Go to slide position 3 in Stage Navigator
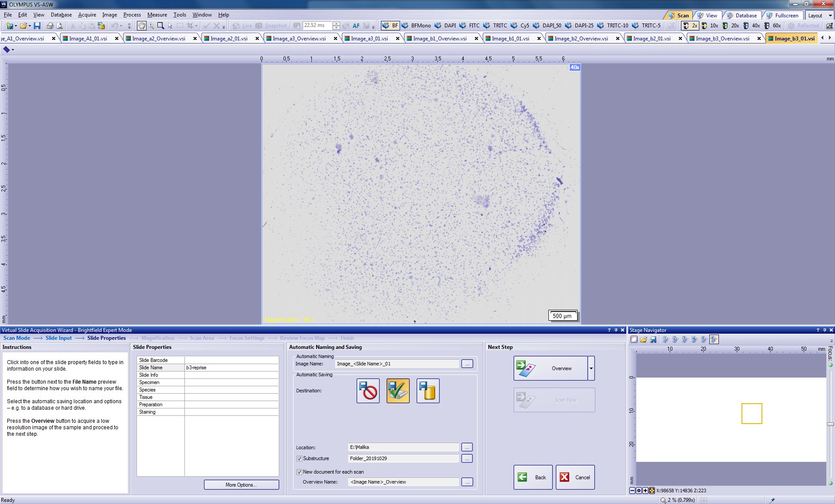Viewport: 835px width, 504px height. [x=685, y=340]
